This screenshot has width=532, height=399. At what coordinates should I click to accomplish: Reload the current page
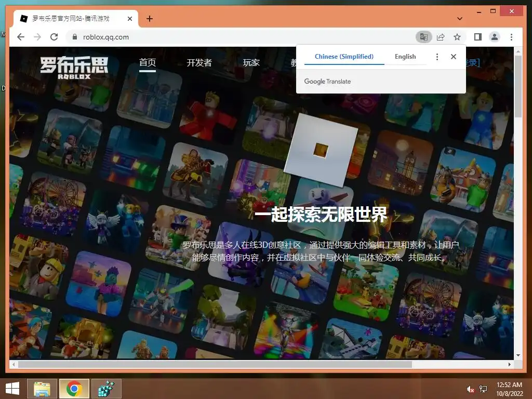54,37
